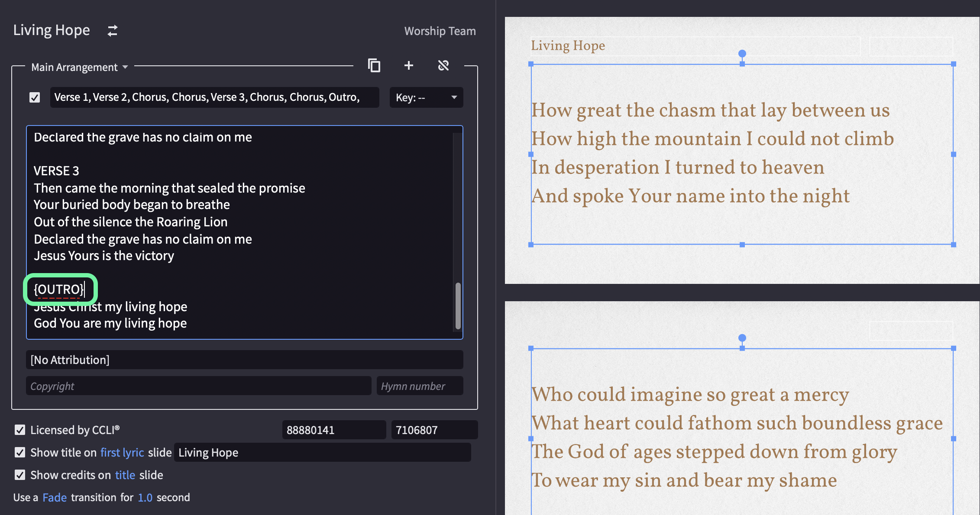This screenshot has height=515, width=980.
Task: Toggle the Show credits on slide checkbox
Action: 20,475
